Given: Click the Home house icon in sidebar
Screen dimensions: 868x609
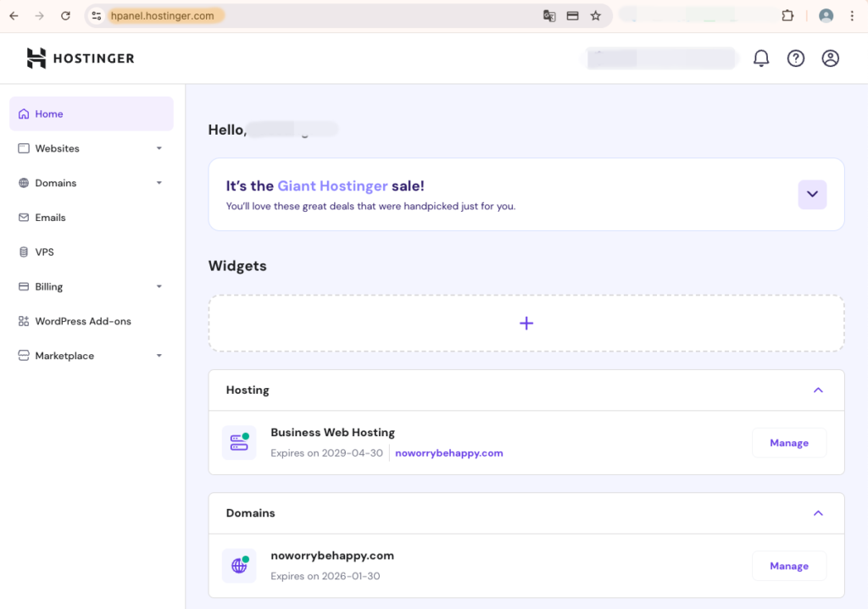Looking at the screenshot, I should click(x=23, y=114).
